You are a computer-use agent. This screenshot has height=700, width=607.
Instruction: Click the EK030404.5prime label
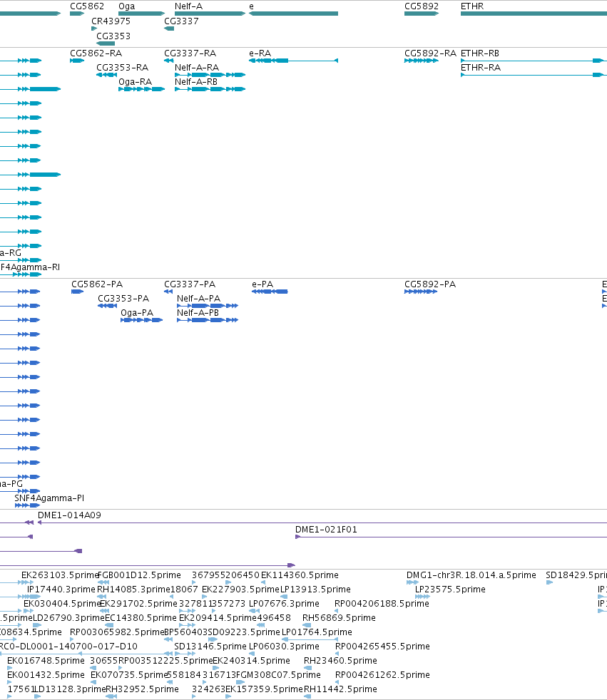point(62,604)
